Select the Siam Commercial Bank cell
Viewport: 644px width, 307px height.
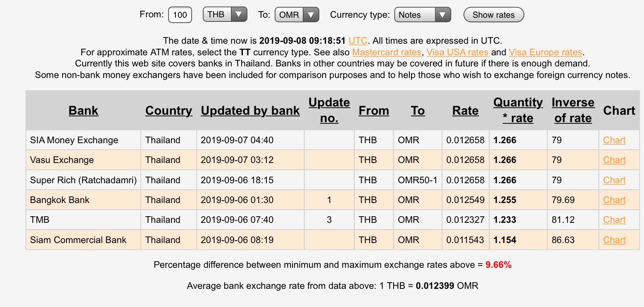83,240
